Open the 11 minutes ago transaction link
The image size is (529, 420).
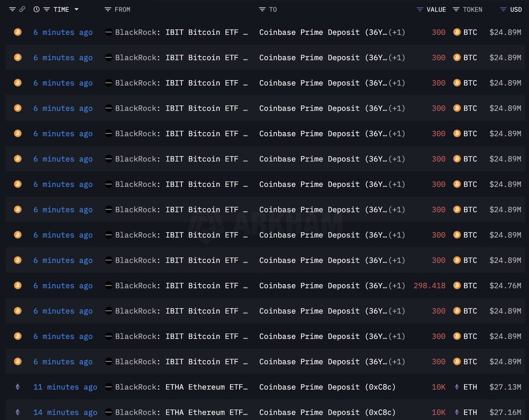coord(65,387)
